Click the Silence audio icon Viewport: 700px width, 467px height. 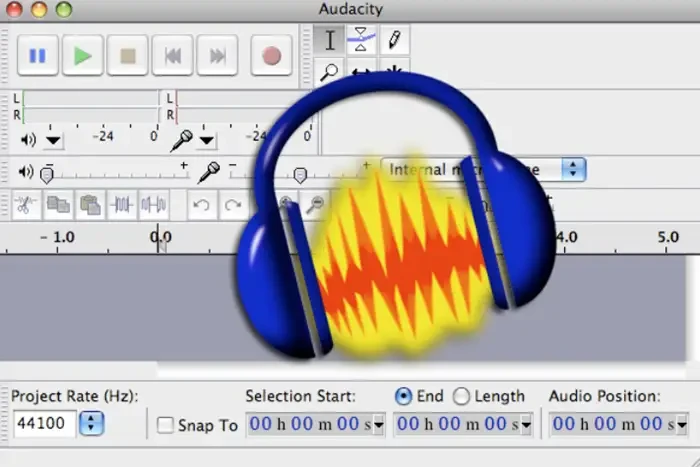[154, 205]
